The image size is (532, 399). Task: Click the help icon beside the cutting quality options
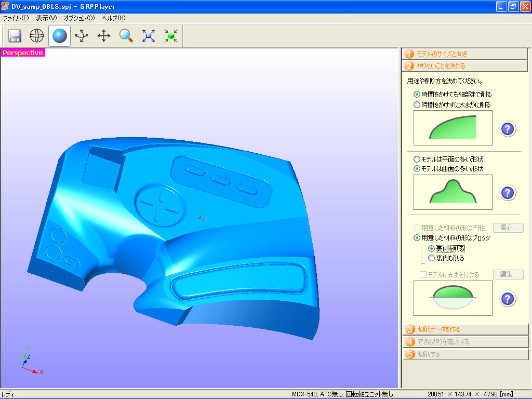coord(508,129)
